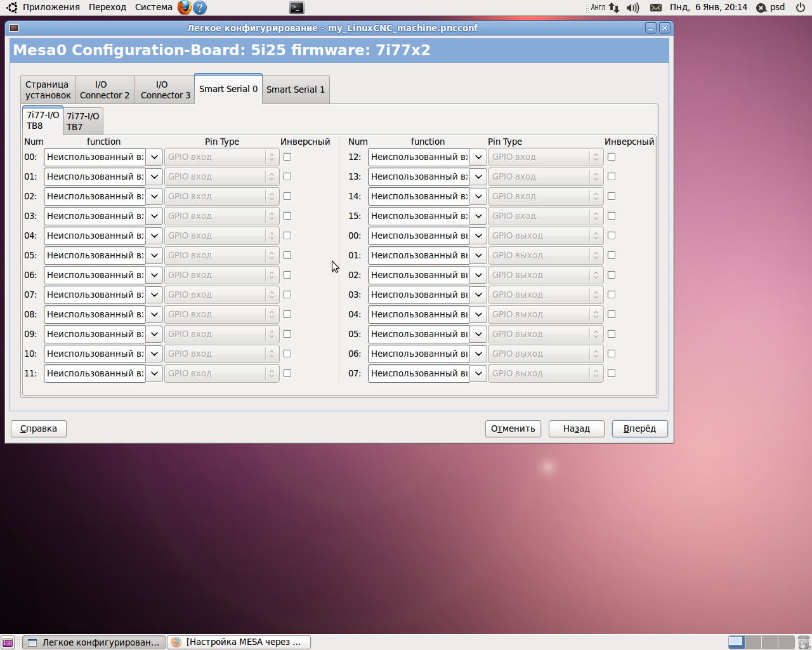Viewport: 812px width, 650px height.
Task: Launch Firefox from the top panel
Action: tap(185, 8)
